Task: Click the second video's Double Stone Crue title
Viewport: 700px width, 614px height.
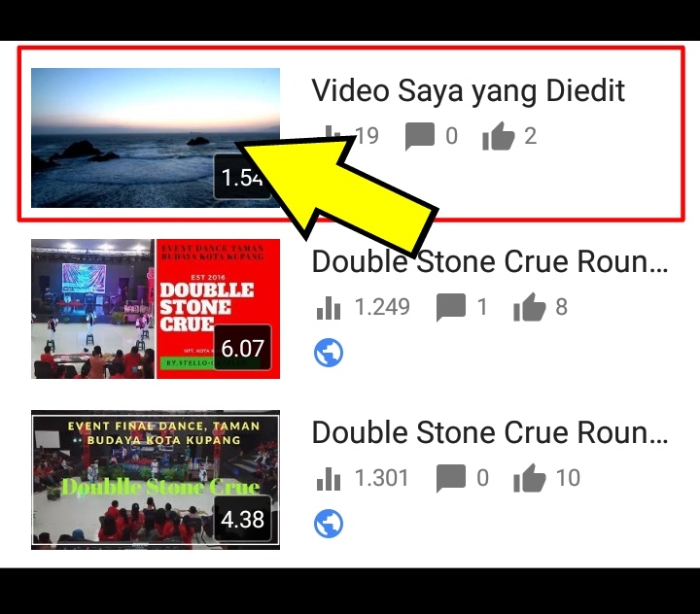Action: click(490, 261)
